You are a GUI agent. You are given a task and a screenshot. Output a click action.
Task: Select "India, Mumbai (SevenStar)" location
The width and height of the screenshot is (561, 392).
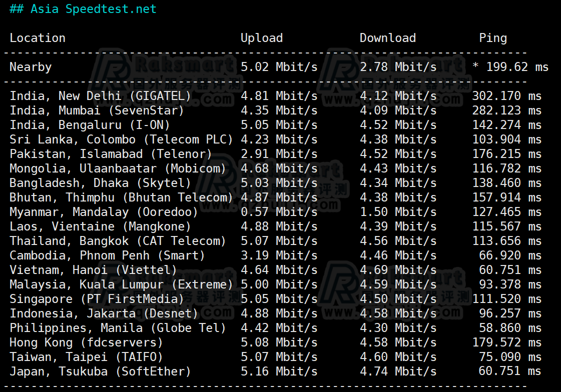click(x=97, y=110)
